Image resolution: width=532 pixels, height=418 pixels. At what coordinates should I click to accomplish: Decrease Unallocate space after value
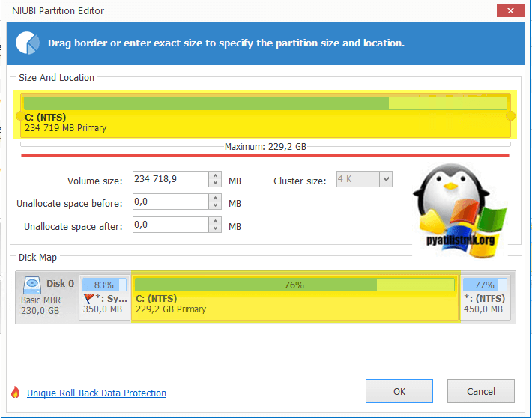point(215,228)
